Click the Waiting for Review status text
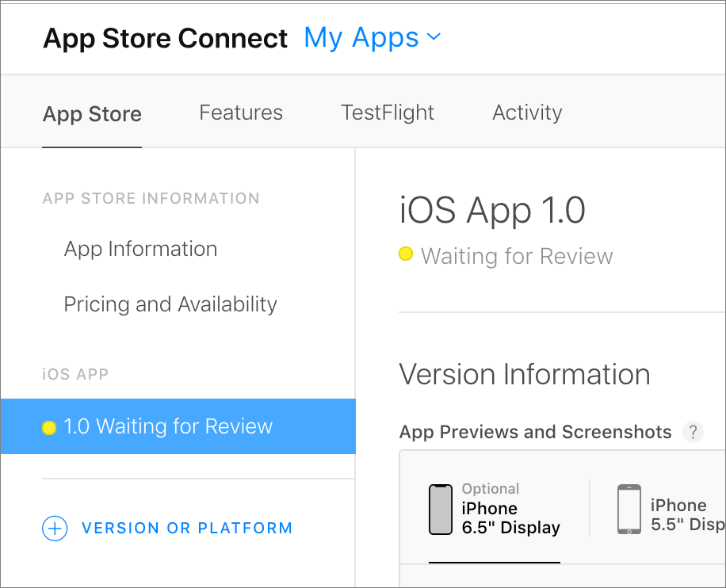726x588 pixels. pos(517,256)
